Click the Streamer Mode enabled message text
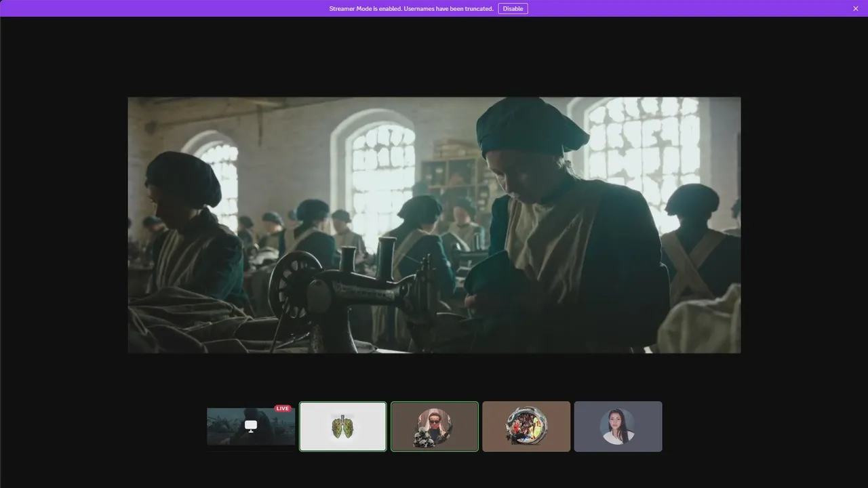Screen dimensions: 868x488 pos(411,9)
